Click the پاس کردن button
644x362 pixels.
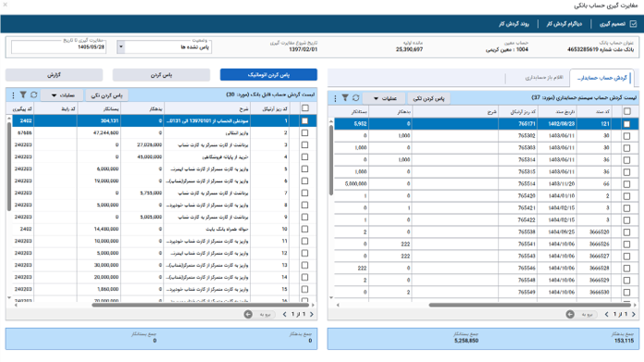(161, 75)
